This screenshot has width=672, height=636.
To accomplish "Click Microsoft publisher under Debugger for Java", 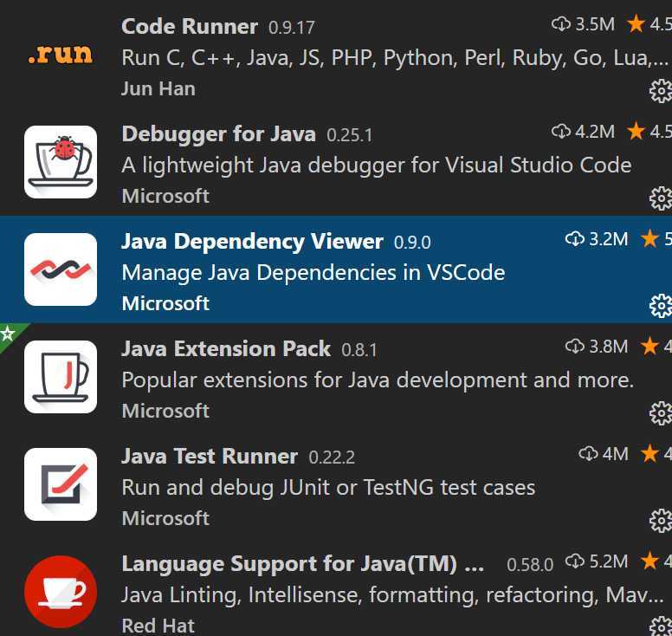I will click(165, 197).
